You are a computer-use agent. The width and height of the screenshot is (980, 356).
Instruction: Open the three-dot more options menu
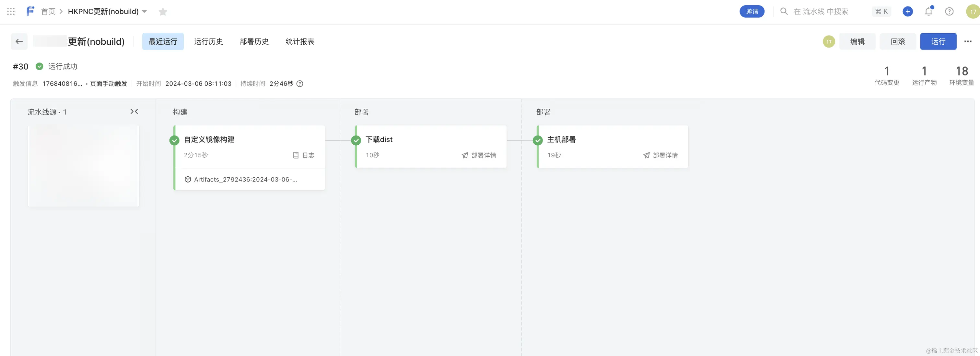(x=967, y=41)
